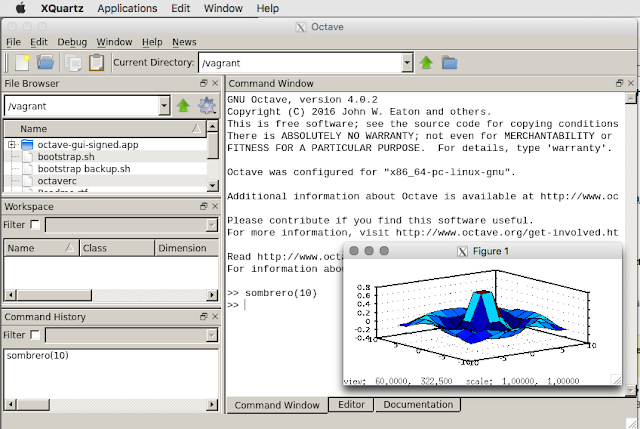Sort Workspace by Name column

pos(41,248)
